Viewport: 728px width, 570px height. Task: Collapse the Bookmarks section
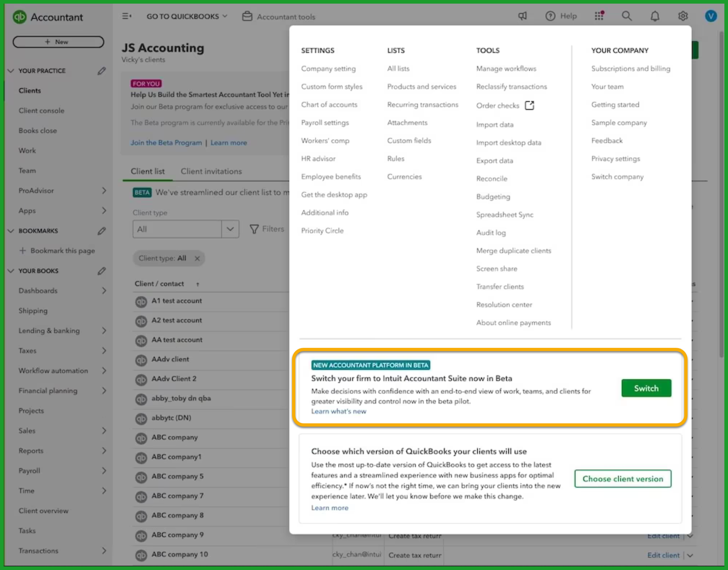(x=11, y=231)
